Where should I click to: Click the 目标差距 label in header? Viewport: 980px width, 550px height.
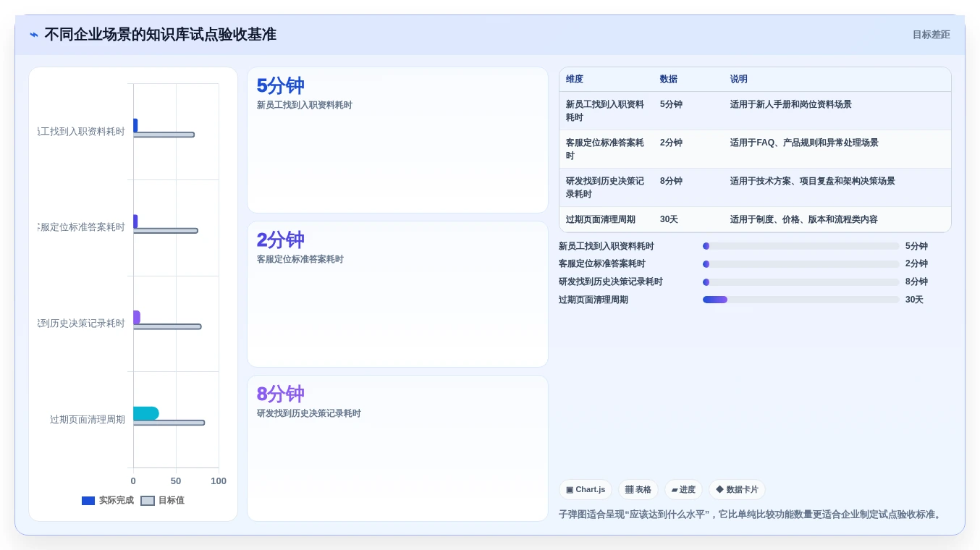point(931,35)
